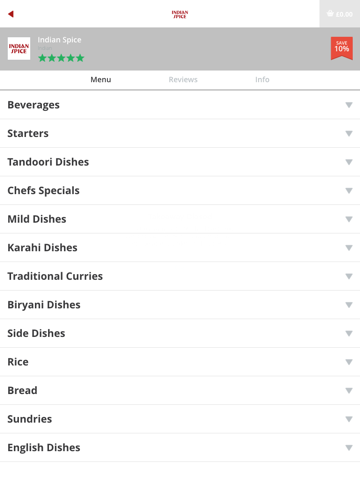Expand the Rice category arrow
The height and width of the screenshot is (480, 360).
[349, 362]
